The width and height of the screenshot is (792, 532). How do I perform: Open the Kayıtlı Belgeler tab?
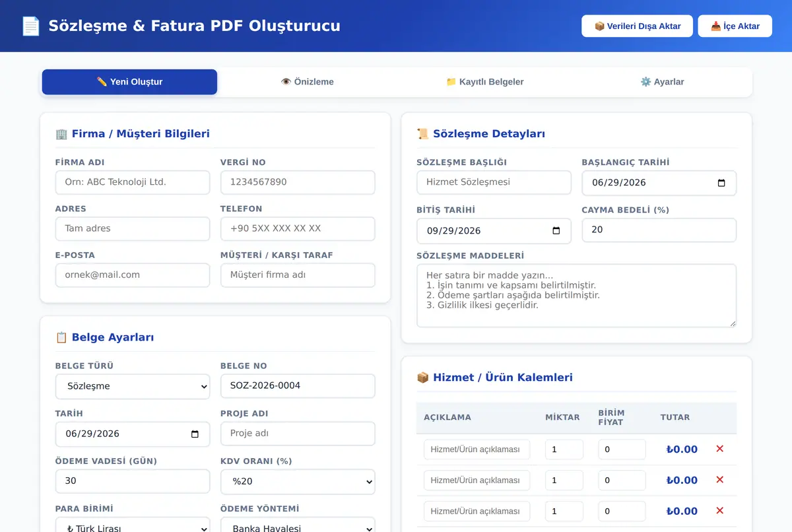(x=485, y=82)
